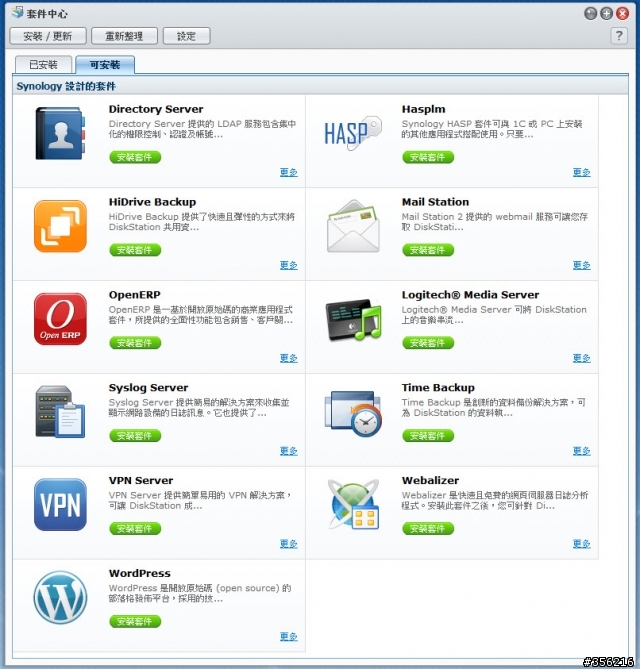Open 更多 link for Syslog Server
Image resolution: width=640 pixels, height=670 pixels.
coord(289,450)
